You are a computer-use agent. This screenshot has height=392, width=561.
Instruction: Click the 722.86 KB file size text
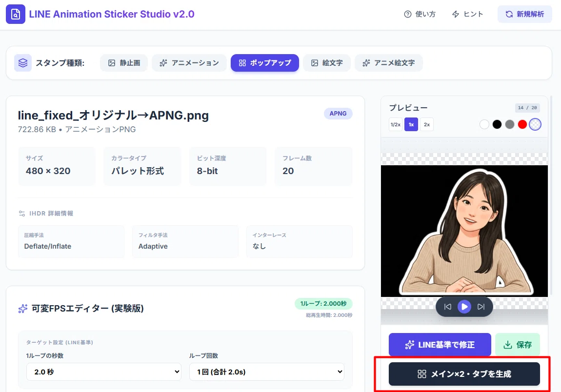click(37, 130)
